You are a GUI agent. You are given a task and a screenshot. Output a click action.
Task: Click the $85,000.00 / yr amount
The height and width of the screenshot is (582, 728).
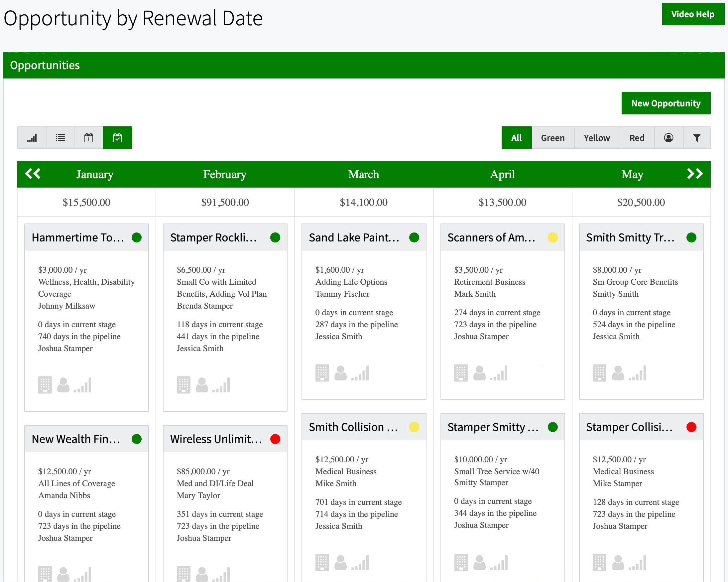pyautogui.click(x=203, y=472)
